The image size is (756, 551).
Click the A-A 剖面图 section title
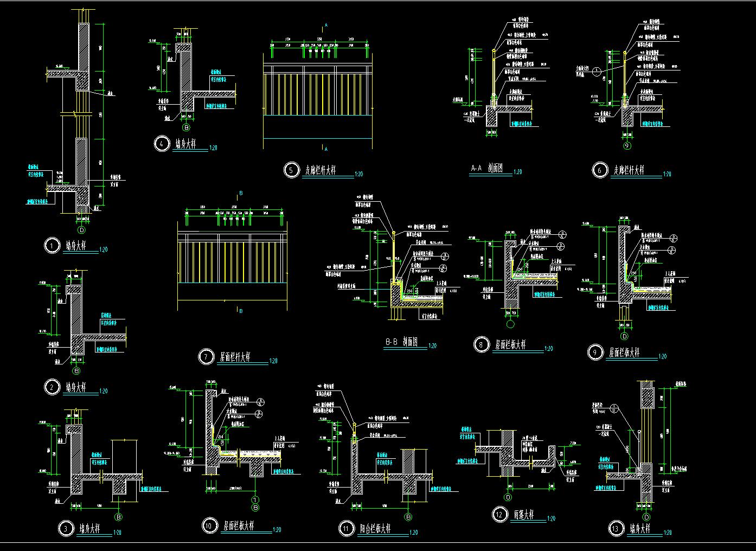pos(486,169)
